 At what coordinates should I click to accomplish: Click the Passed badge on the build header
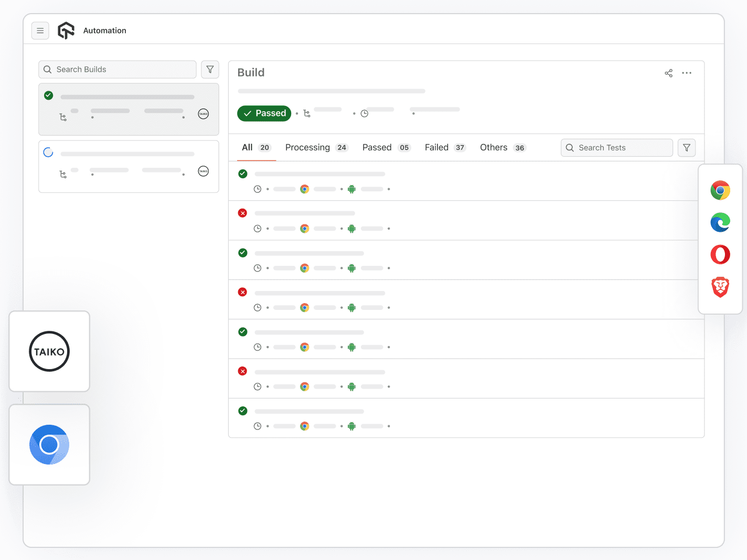[x=264, y=113]
